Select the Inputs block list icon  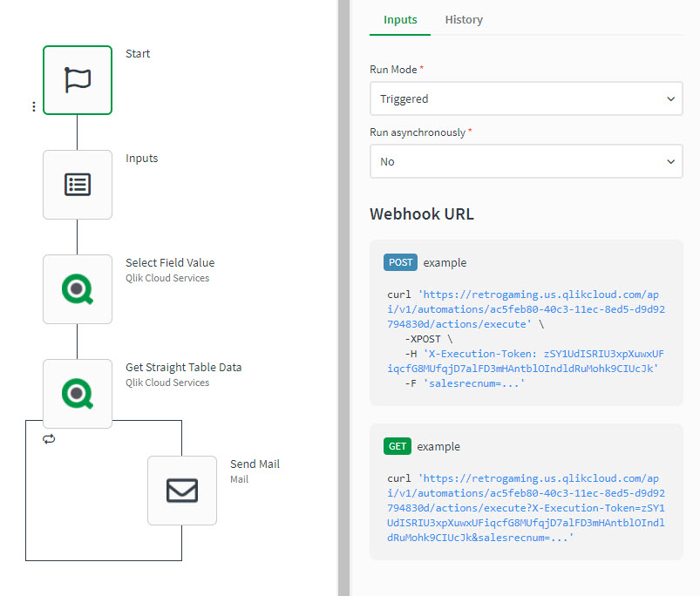78,185
